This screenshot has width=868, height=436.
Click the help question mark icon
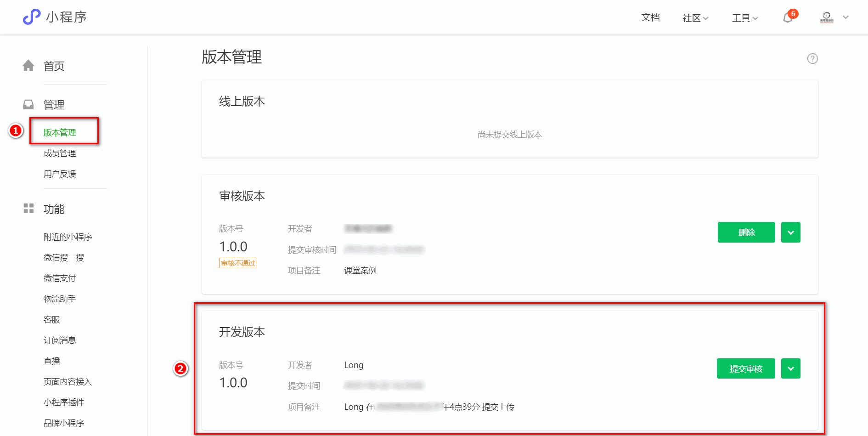click(x=812, y=59)
